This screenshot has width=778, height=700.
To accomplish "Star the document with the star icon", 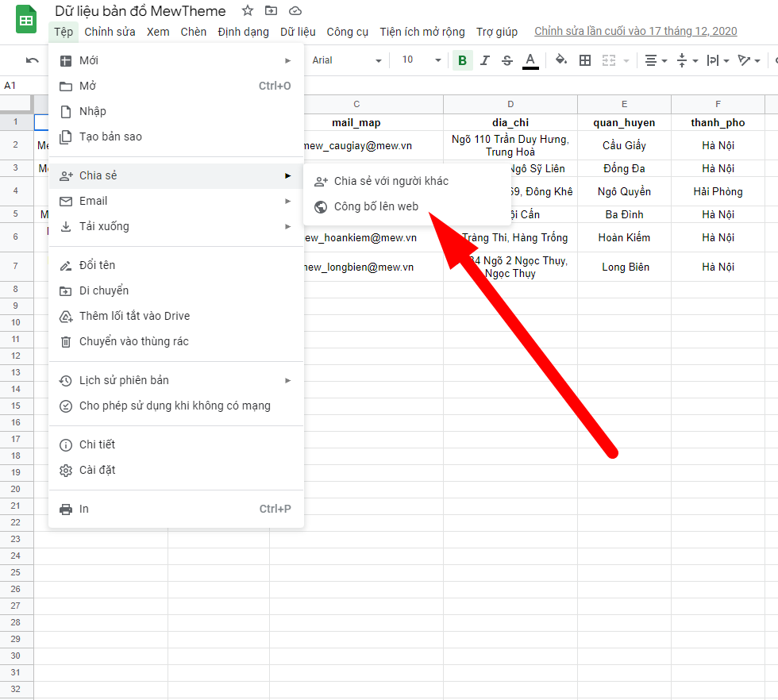I will (x=248, y=11).
